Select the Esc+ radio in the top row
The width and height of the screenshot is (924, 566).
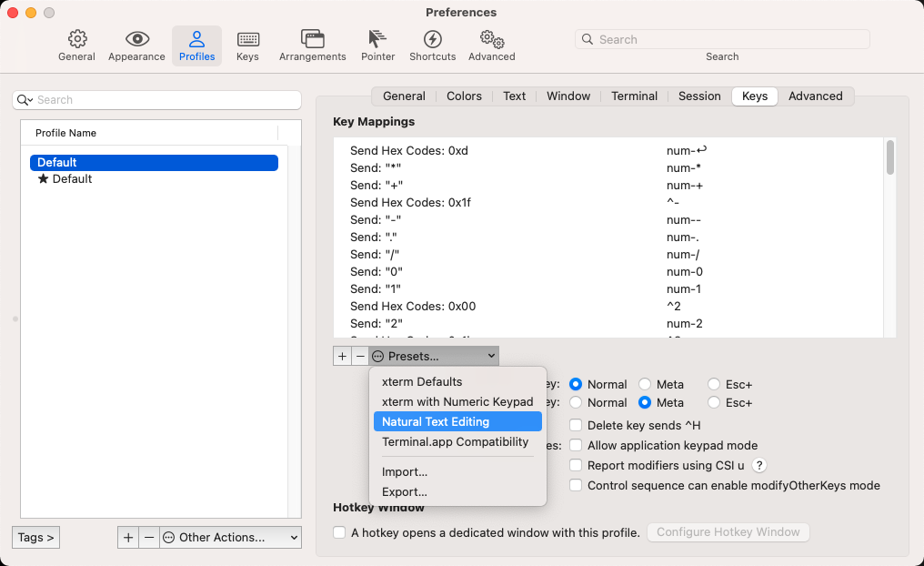[714, 385]
